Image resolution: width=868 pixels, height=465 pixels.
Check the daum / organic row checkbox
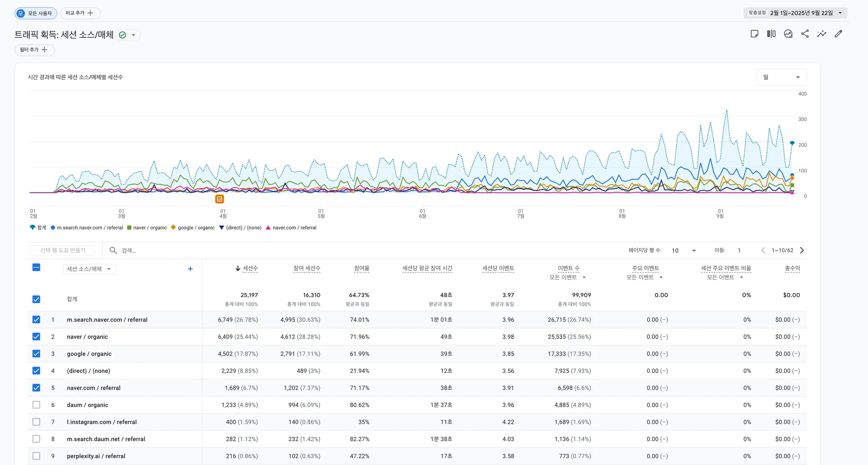point(36,405)
